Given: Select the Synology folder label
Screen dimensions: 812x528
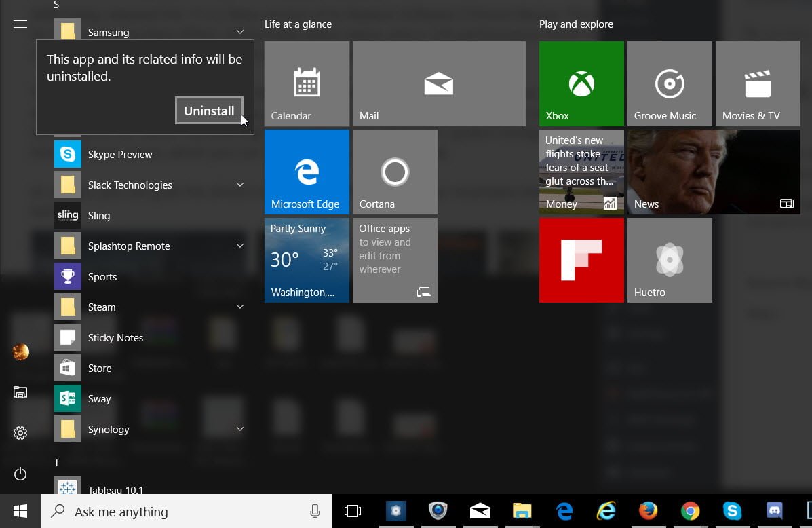Looking at the screenshot, I should click(x=109, y=430).
